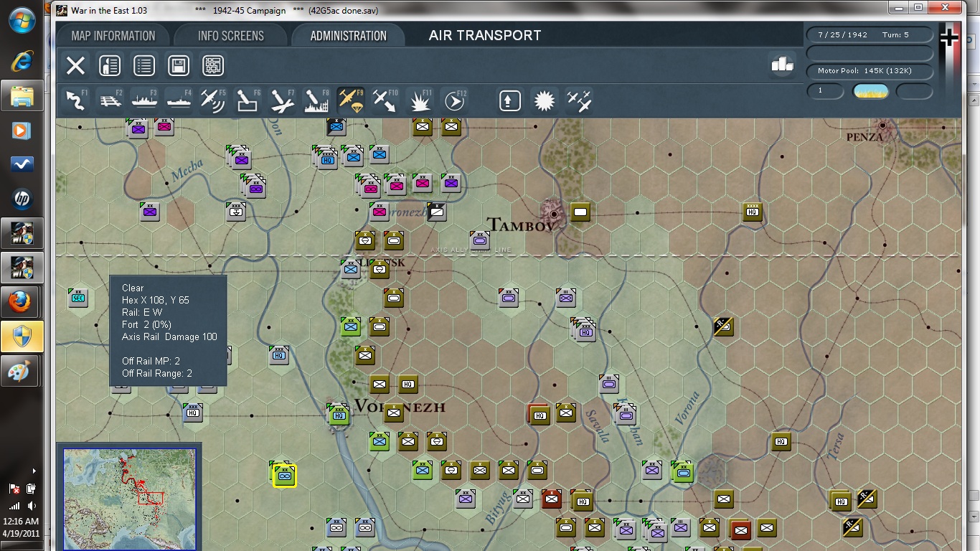Select the F6 bomb unit icon
Screen dimensions: 980x551
pyautogui.click(x=248, y=100)
